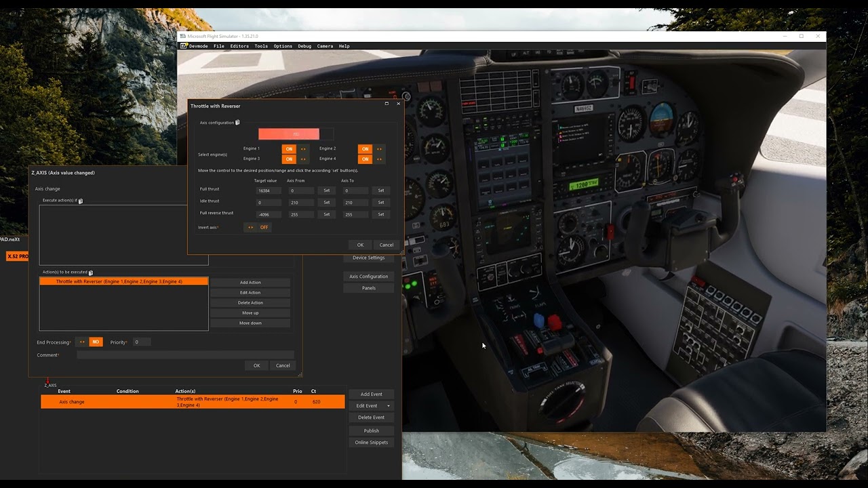Image resolution: width=868 pixels, height=488 pixels.
Task: Toggle Engine 4 ON switch
Action: coord(371,159)
